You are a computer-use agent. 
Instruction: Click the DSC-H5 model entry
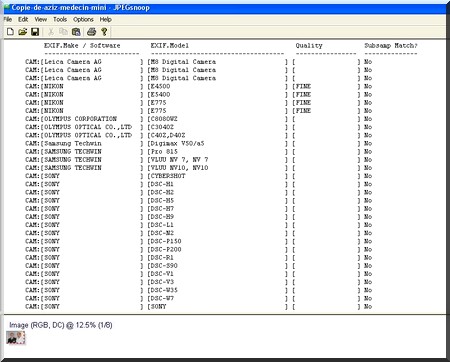(162, 201)
